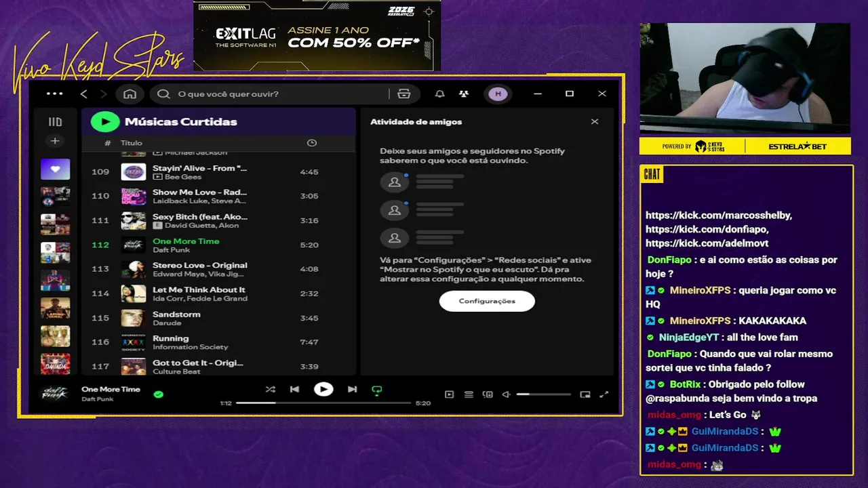Toggle the green repeat button
The image size is (868, 488).
tap(377, 390)
